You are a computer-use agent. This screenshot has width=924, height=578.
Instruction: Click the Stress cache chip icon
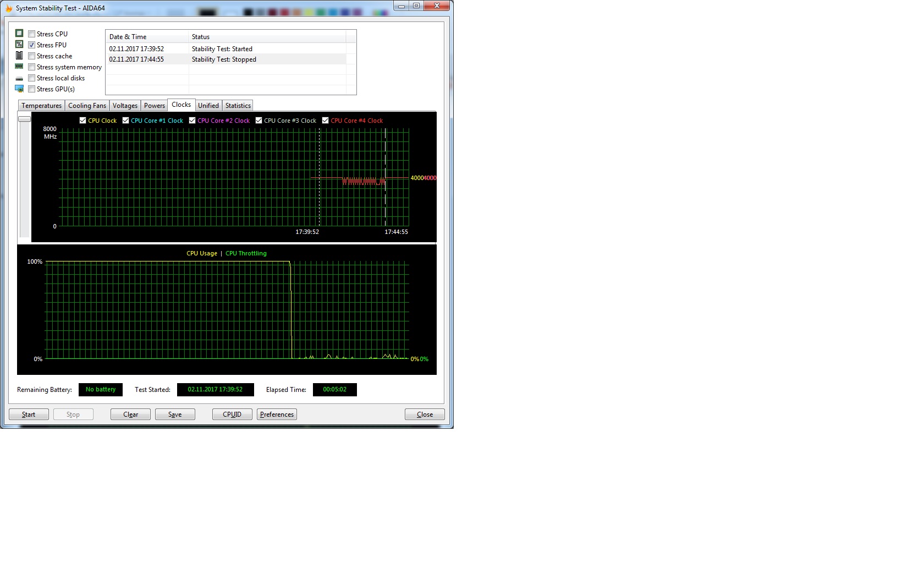click(19, 56)
